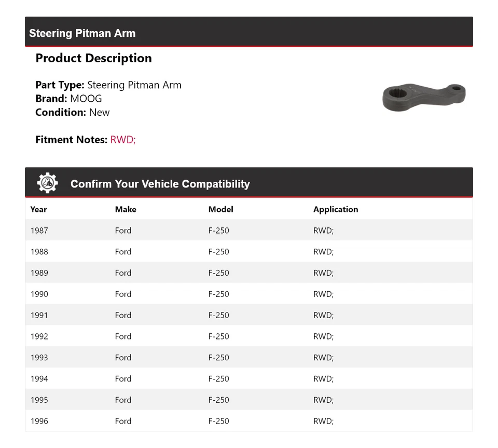The width and height of the screenshot is (498, 448).
Task: Click RWD; in the 1994 row
Action: (x=323, y=379)
